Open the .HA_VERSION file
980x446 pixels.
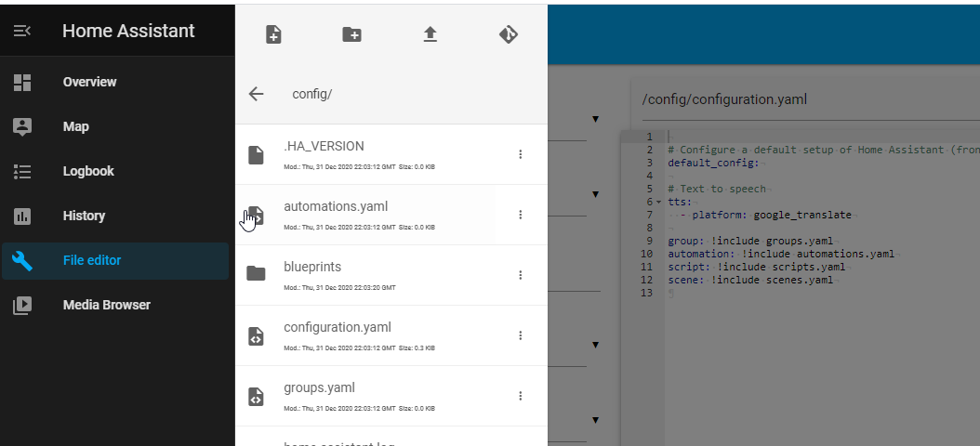click(391, 154)
